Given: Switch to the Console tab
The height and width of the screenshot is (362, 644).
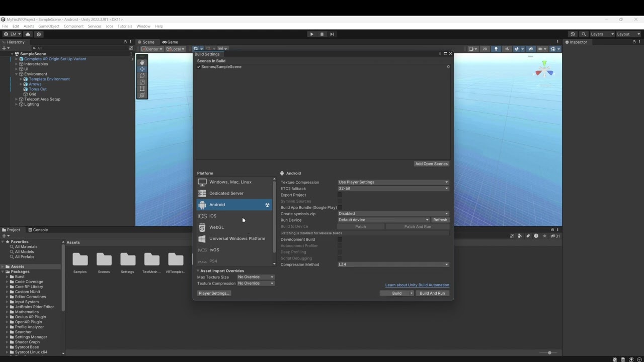Looking at the screenshot, I should pos(38,230).
